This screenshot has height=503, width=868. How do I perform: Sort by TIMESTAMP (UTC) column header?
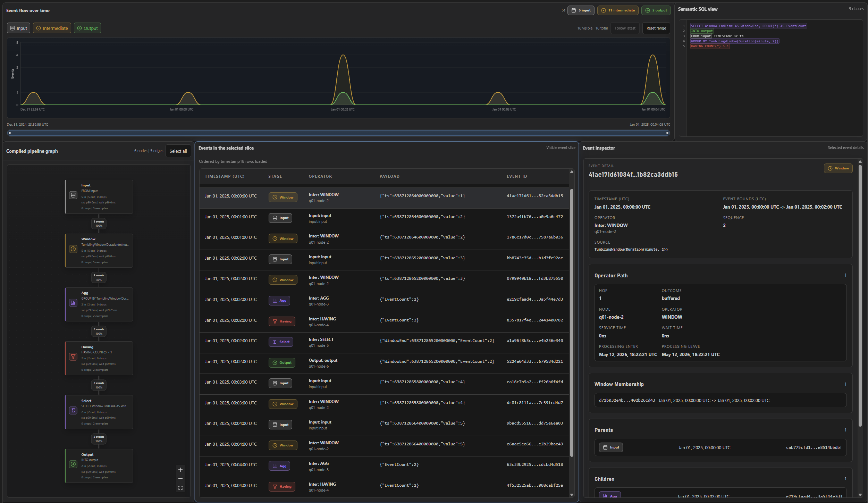[225, 176]
